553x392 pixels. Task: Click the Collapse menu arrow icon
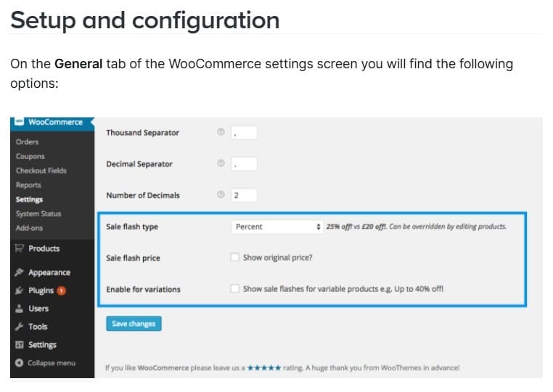[x=19, y=362]
